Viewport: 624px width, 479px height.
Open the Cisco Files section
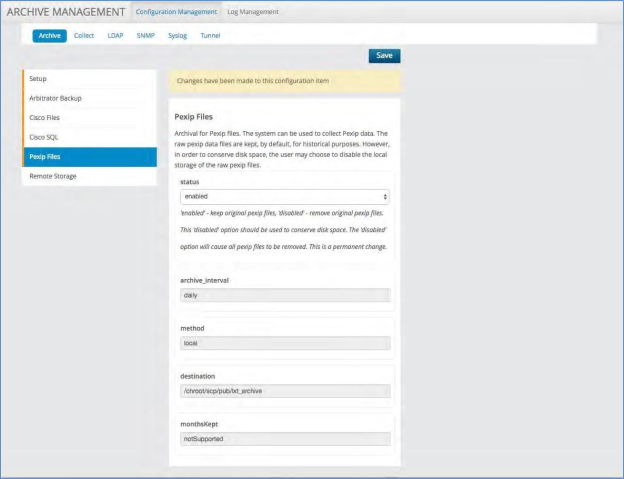click(x=89, y=117)
